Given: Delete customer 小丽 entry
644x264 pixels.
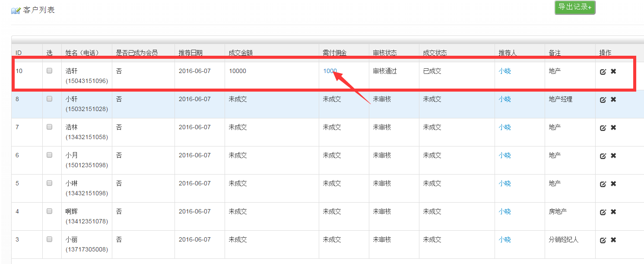Looking at the screenshot, I should tap(613, 240).
